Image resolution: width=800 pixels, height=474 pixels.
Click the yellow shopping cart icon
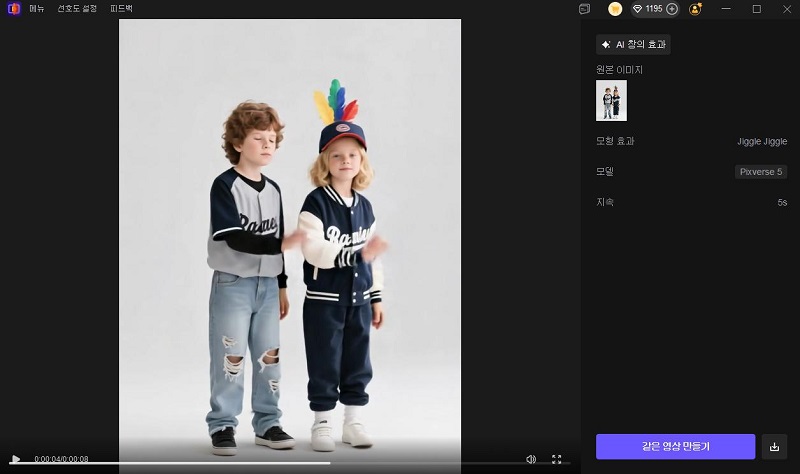coord(615,9)
